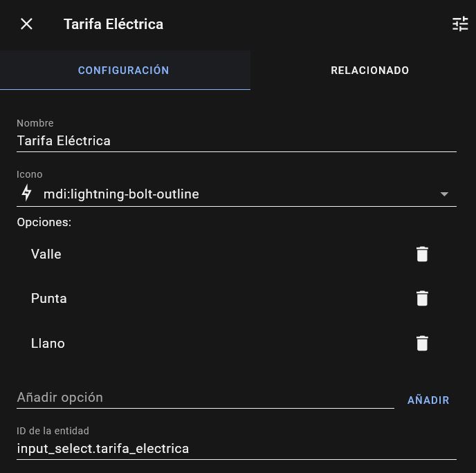Switch to the Configuración tab

click(124, 71)
